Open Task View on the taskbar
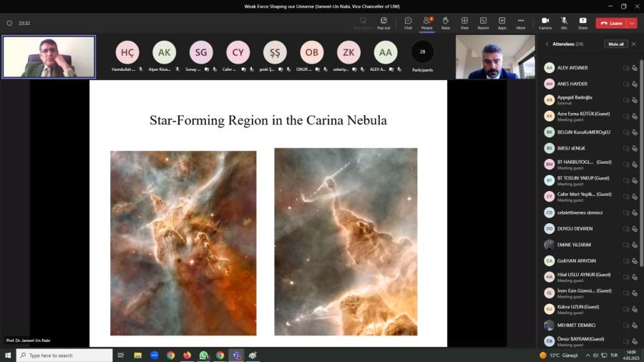 pos(121,356)
